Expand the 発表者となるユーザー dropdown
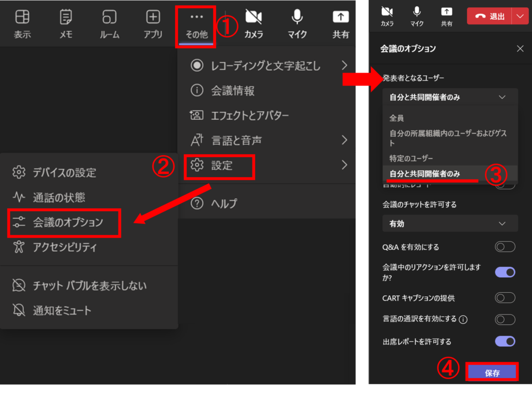This screenshot has height=394, width=532. 450,97
